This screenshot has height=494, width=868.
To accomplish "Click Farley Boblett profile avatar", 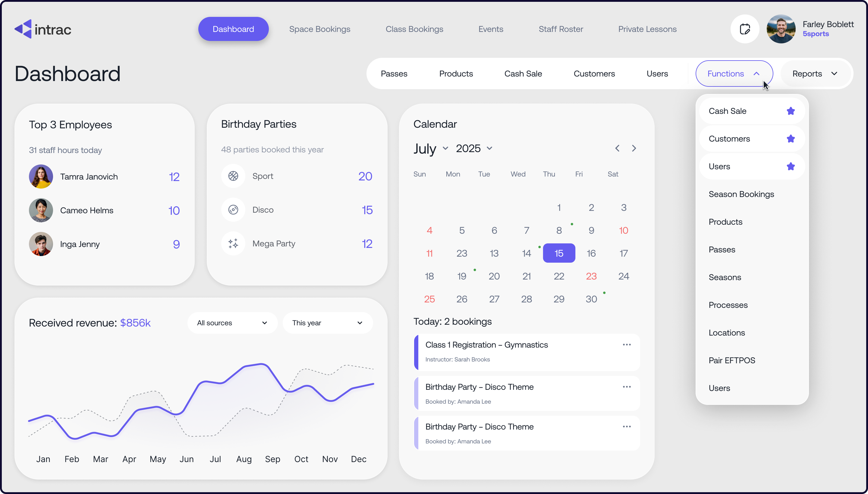I will tap(781, 29).
